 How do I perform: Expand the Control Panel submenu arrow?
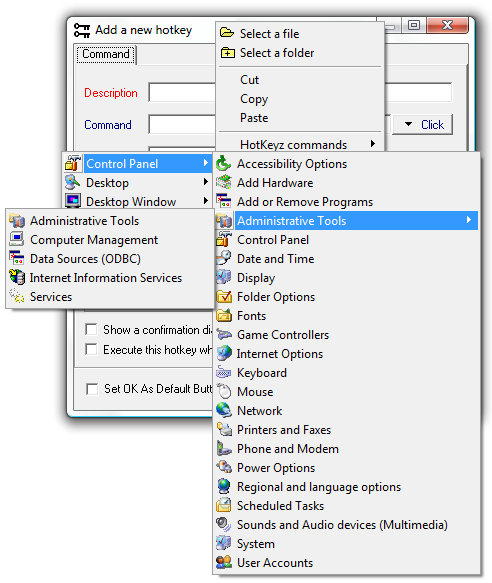coord(206,163)
